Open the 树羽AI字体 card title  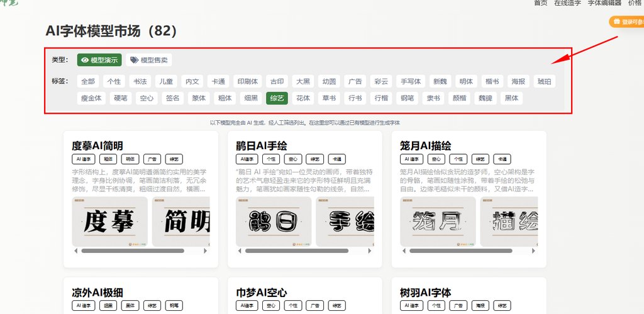[426, 292]
